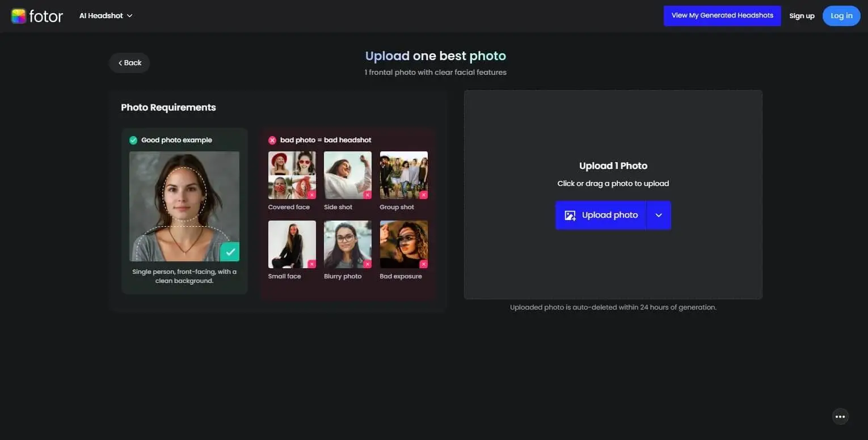Go back using the Back button
This screenshot has width=868, height=440.
[129, 63]
